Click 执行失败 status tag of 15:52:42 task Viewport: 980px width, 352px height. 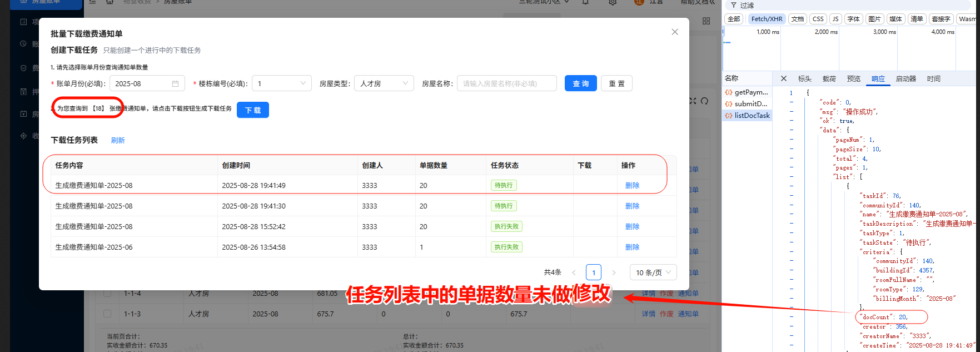(506, 226)
